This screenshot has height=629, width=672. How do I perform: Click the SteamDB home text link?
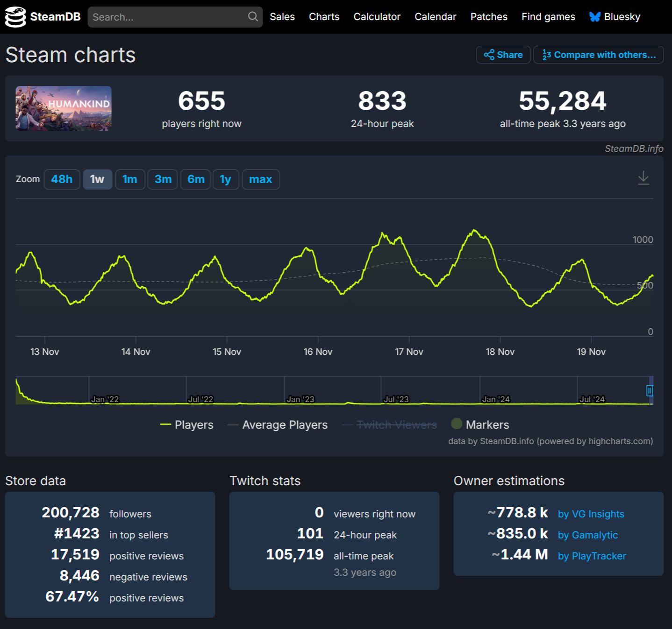tap(55, 17)
